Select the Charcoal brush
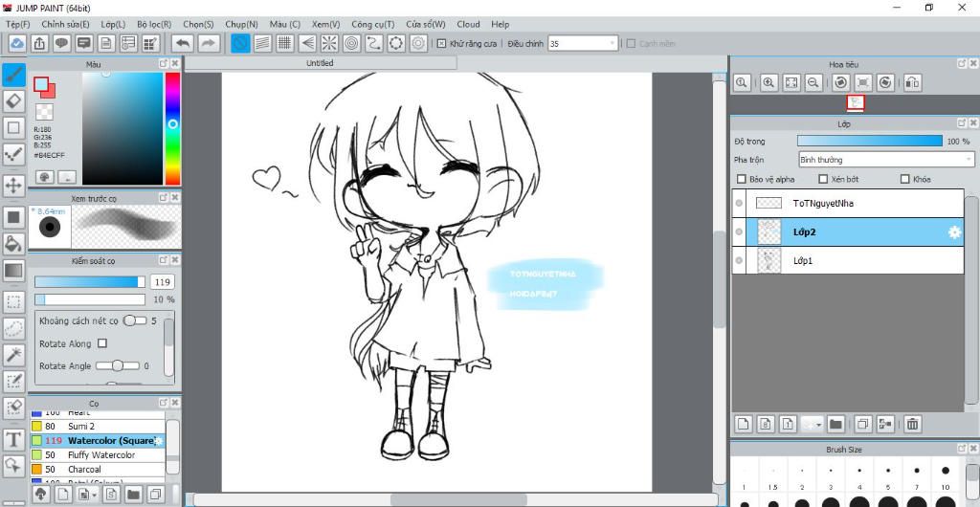Image resolution: width=980 pixels, height=507 pixels. pos(99,469)
